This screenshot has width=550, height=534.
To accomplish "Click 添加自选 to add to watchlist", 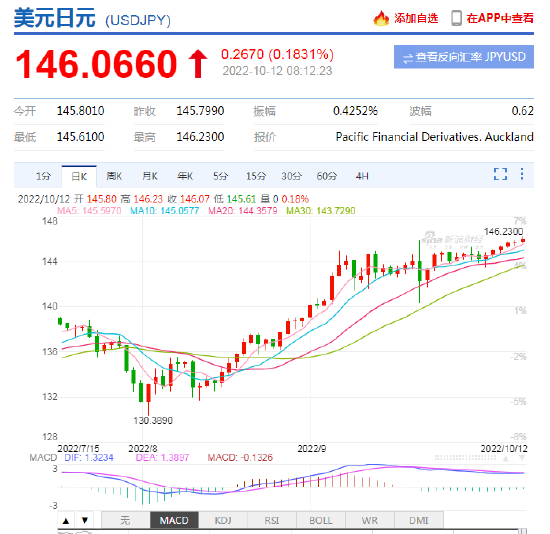I will [416, 18].
